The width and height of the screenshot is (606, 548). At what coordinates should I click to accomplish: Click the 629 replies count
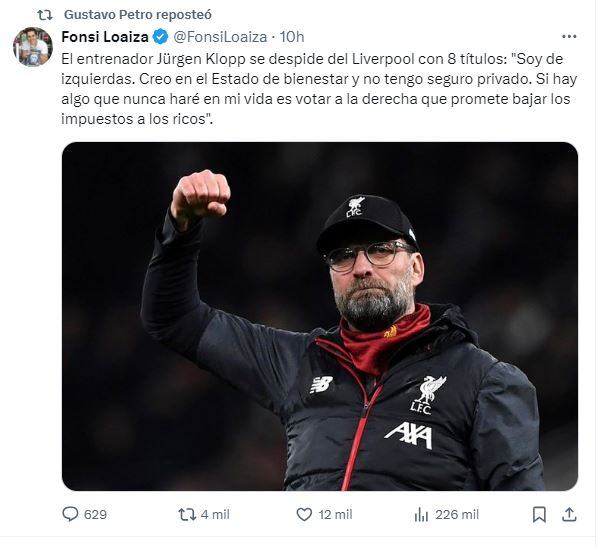click(x=96, y=514)
